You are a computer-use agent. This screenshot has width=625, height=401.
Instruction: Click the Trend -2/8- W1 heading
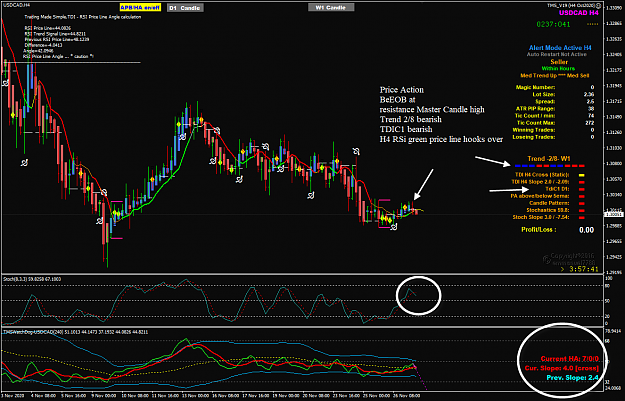tap(549, 159)
